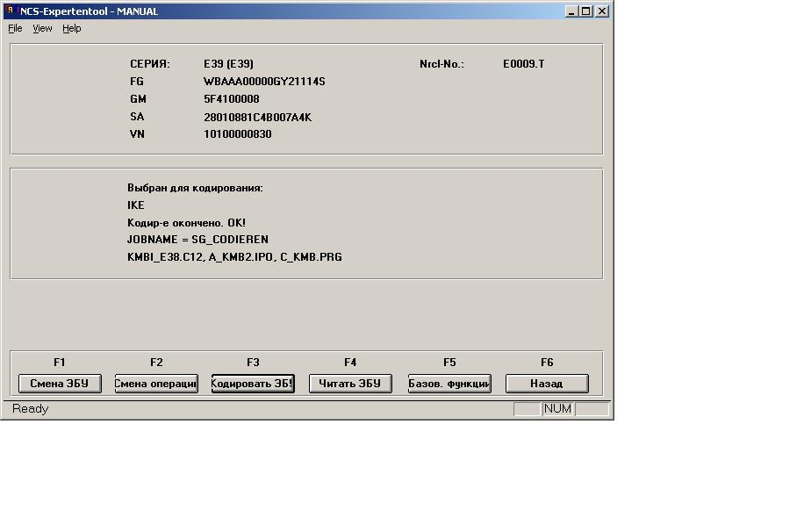804x532 pixels.
Task: Click the Читать ЭБУ button
Action: [349, 384]
